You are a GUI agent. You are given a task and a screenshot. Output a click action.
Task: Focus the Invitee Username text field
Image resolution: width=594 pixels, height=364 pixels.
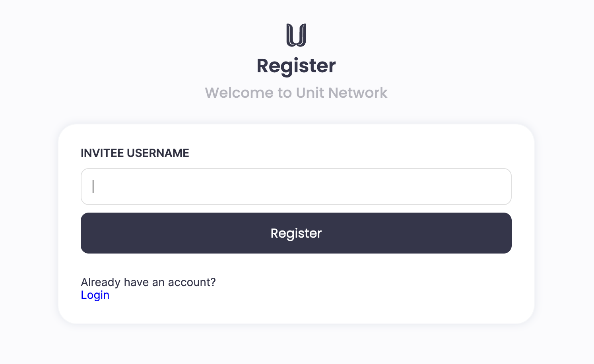[x=296, y=186]
